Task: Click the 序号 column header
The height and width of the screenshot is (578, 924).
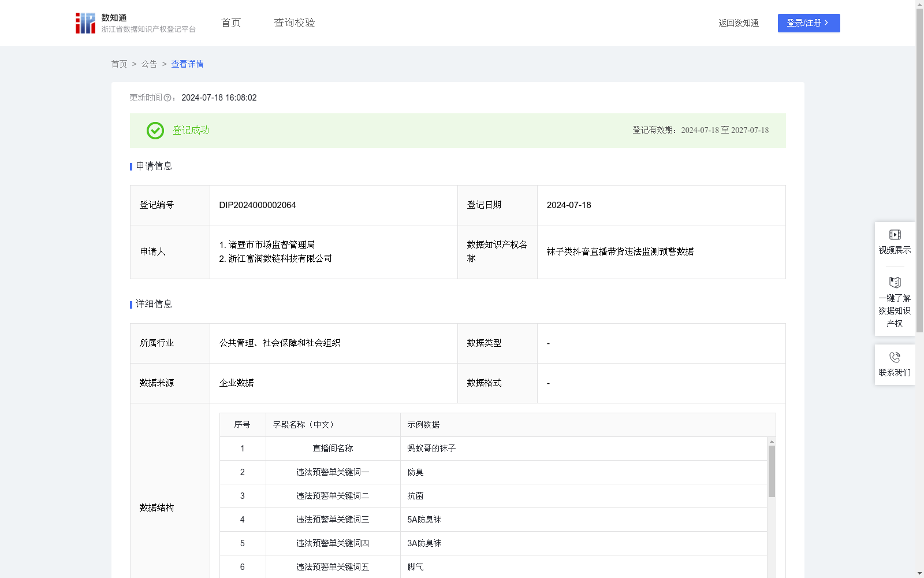Action: 242,425
